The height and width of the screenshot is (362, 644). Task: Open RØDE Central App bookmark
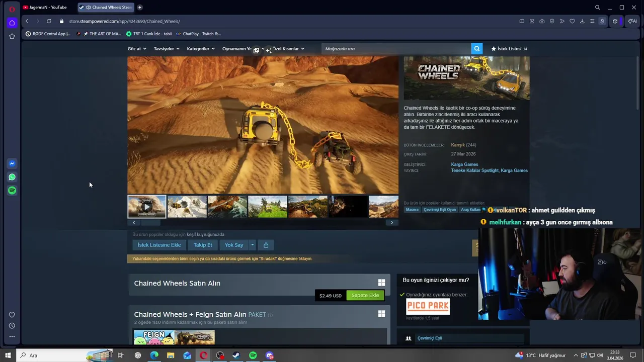48,34
